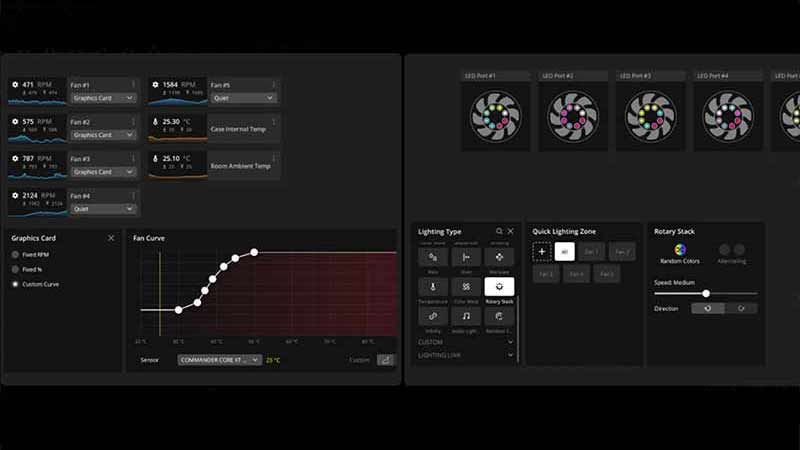Click the Speed slider handle
The image size is (800, 450).
pos(706,294)
